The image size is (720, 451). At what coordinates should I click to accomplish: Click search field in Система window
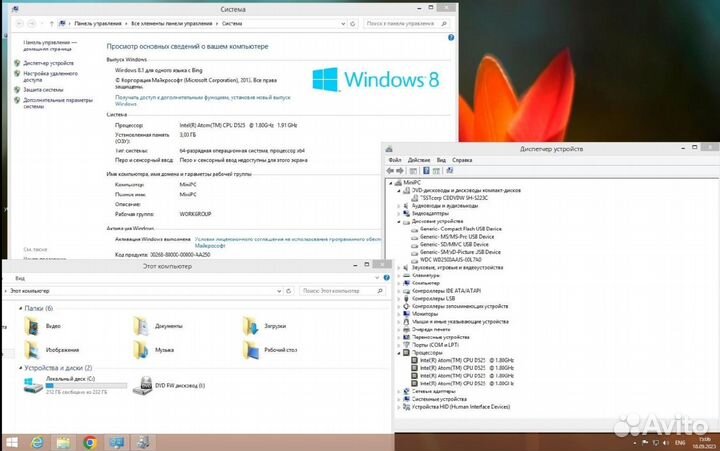pyautogui.click(x=406, y=23)
